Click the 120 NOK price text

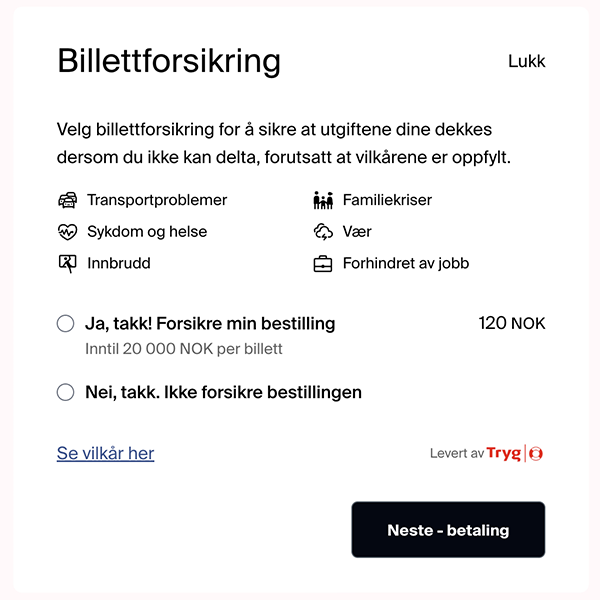(x=512, y=324)
